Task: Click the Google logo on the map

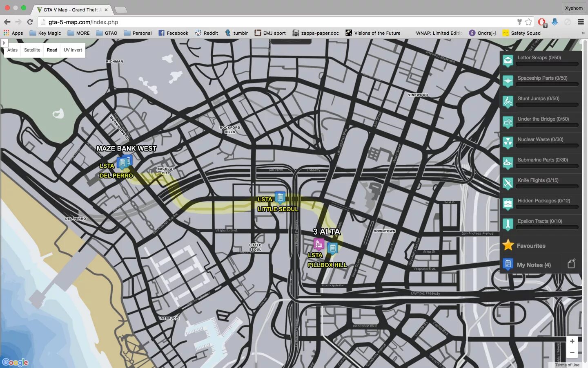Action: pos(15,362)
